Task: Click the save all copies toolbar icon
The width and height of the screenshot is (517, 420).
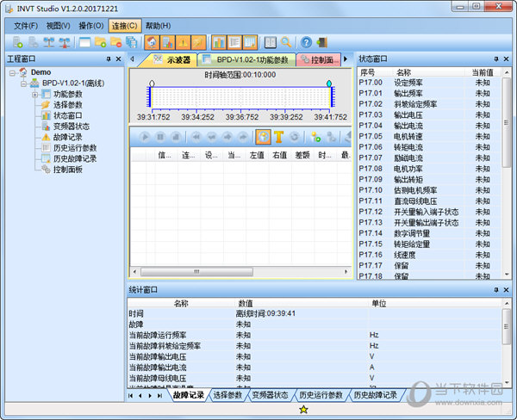Action: [132, 42]
